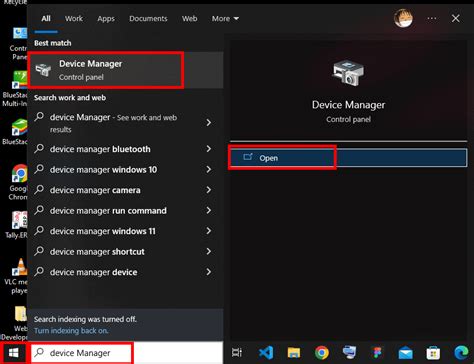Open the Windows Start menu
The image size is (474, 364).
tap(13, 352)
